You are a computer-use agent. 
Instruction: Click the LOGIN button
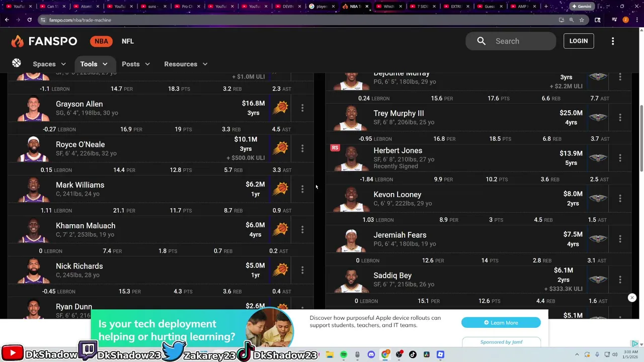[579, 41]
